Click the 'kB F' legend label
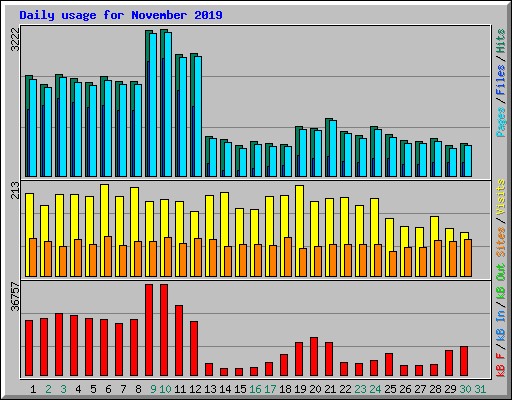 (x=501, y=365)
